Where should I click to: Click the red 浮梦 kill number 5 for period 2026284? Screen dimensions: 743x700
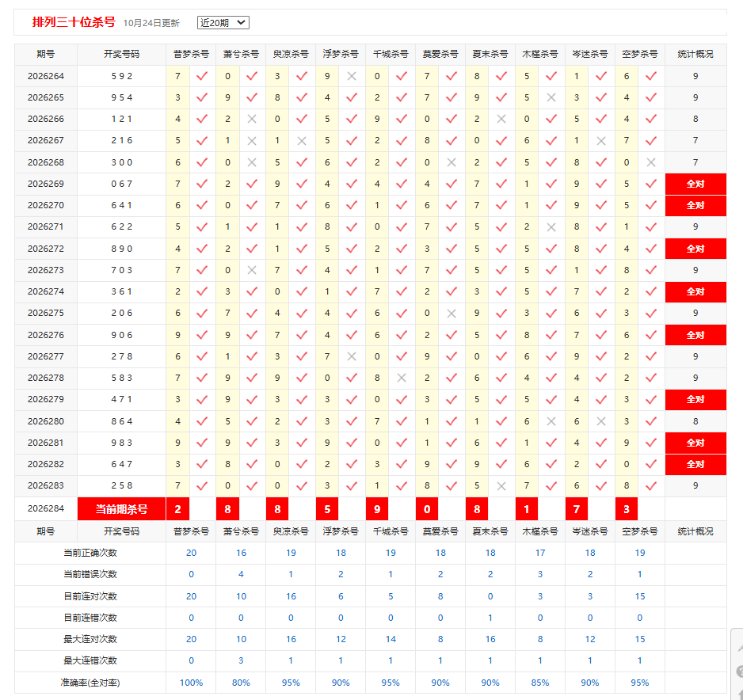click(x=327, y=509)
